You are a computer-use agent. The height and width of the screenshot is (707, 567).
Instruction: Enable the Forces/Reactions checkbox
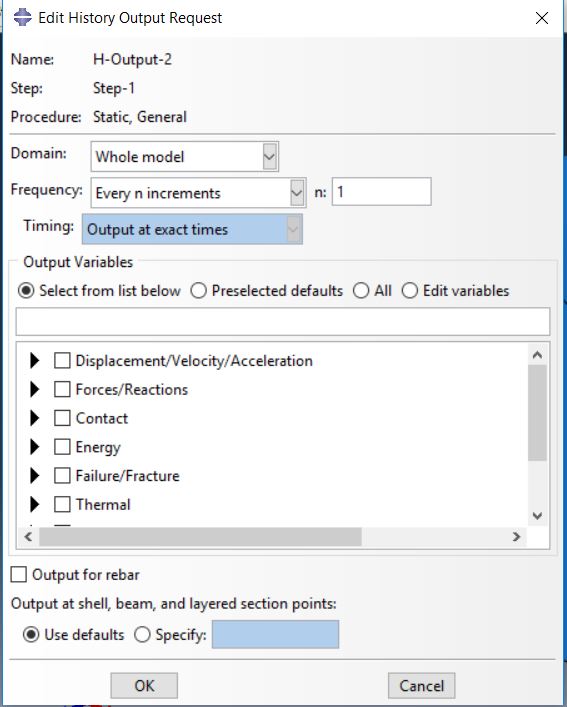[62, 390]
